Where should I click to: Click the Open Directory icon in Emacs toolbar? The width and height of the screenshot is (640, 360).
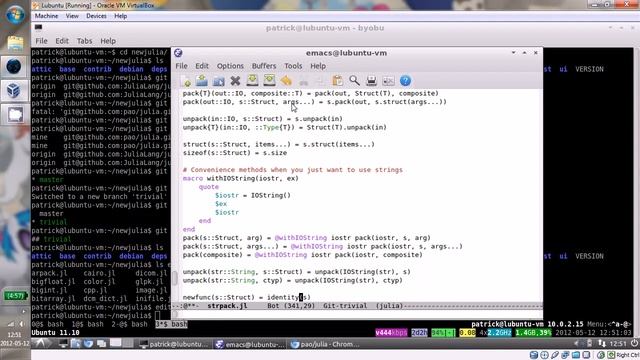pos(218,81)
